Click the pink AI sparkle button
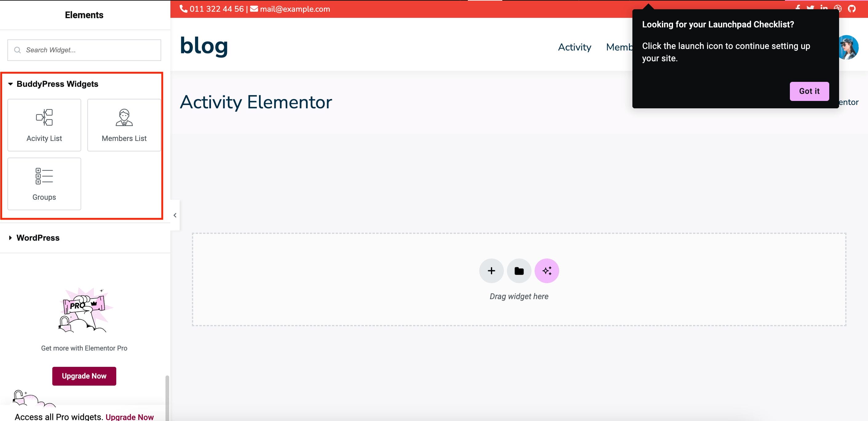Viewport: 868px width, 421px height. pyautogui.click(x=547, y=271)
